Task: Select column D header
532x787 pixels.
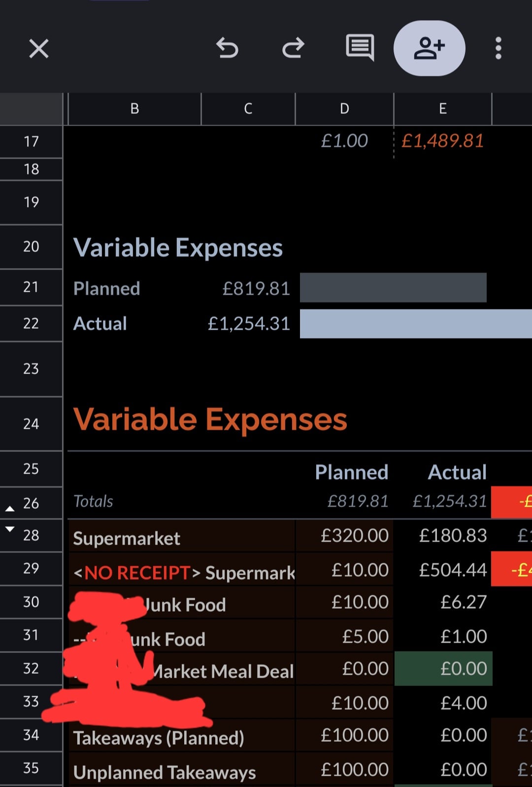Action: (344, 109)
